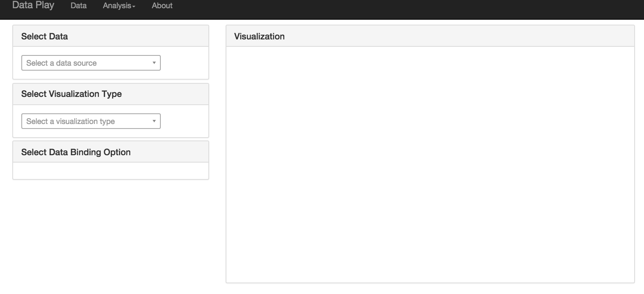Open the 'Select a visualization type' dropdown
Screen dimensions: 644x294
[91, 121]
